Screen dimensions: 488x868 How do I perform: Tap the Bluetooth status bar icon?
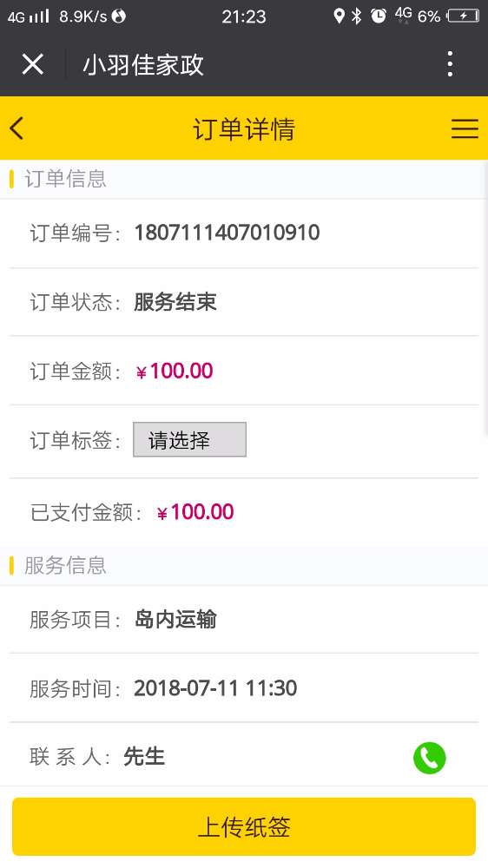[x=356, y=16]
